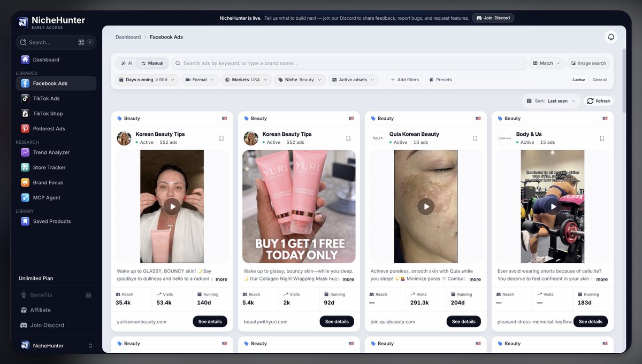Click the briefcase icon next to Benefits
The height and width of the screenshot is (364, 642).
tap(88, 295)
